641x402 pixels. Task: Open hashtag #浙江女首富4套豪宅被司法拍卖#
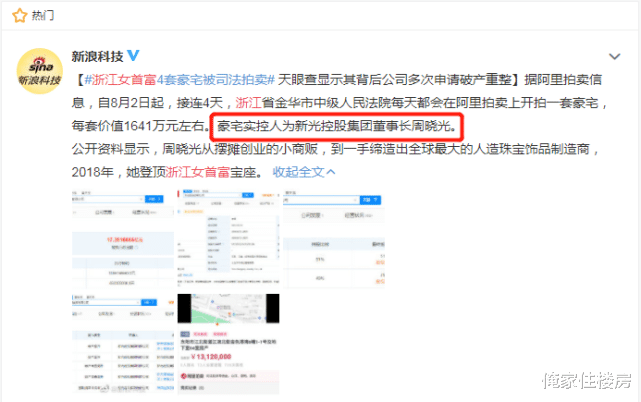point(179,79)
